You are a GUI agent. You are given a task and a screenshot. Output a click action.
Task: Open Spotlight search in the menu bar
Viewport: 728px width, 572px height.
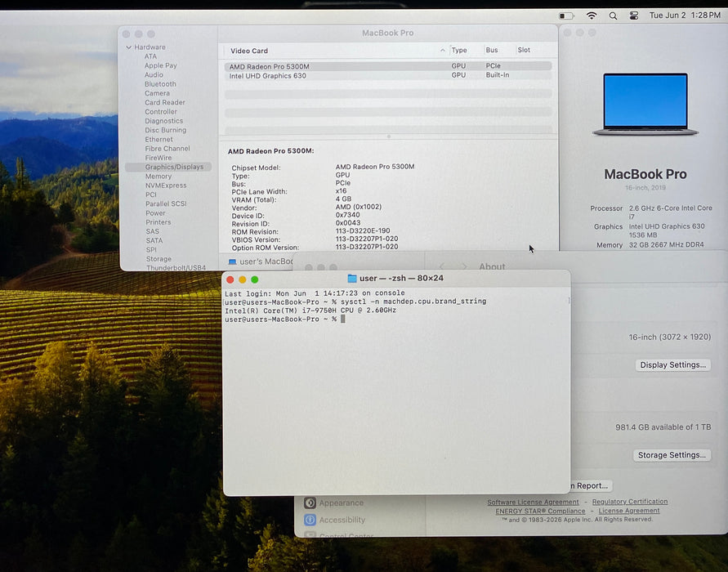coord(613,16)
